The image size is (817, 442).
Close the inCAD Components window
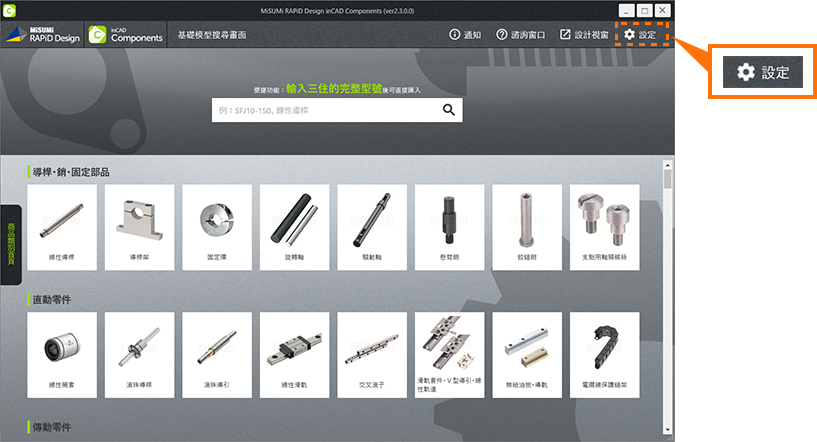[x=662, y=10]
